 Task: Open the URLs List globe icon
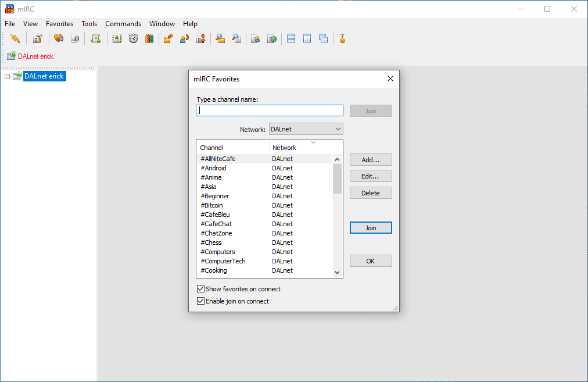(x=272, y=38)
